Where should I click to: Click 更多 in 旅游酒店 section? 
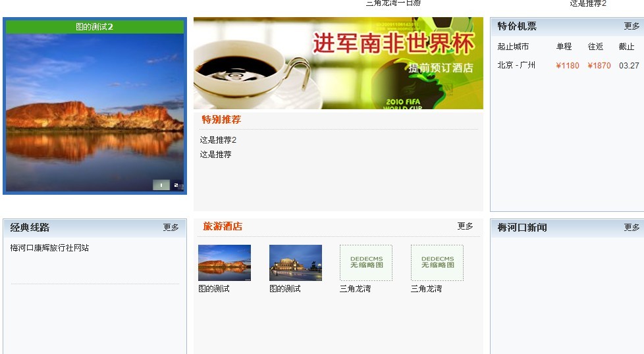pos(466,226)
